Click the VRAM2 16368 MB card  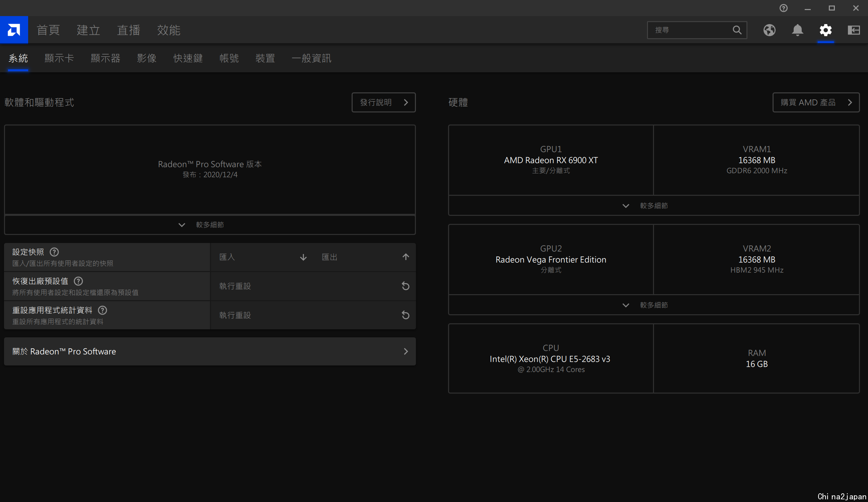pos(756,260)
